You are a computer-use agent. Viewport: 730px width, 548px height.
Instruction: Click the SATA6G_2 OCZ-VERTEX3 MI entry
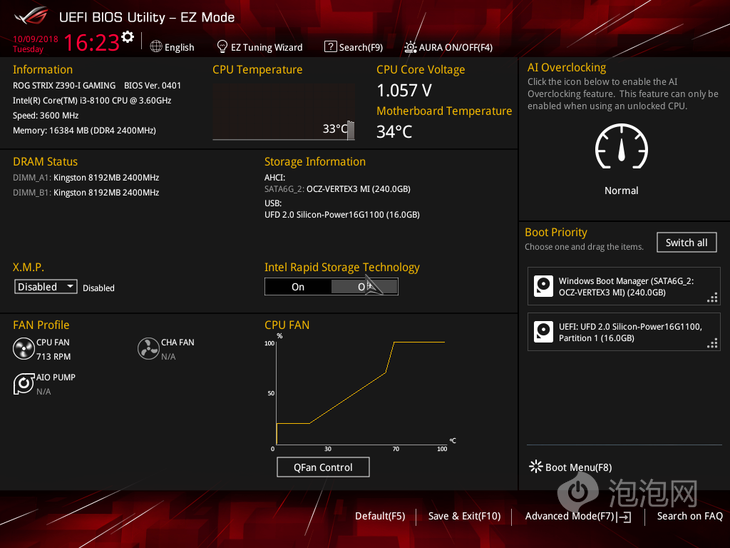coord(337,189)
